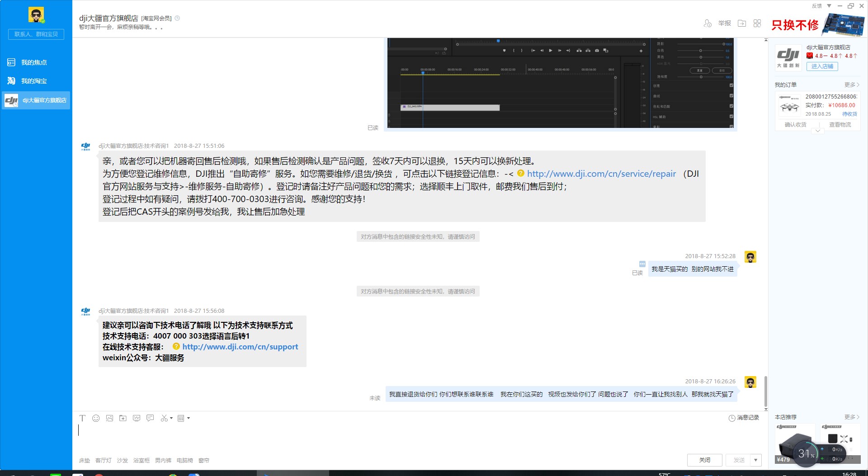Image resolution: width=868 pixels, height=476 pixels.
Task: Click suggested keyword 窗帘
Action: (x=204, y=460)
